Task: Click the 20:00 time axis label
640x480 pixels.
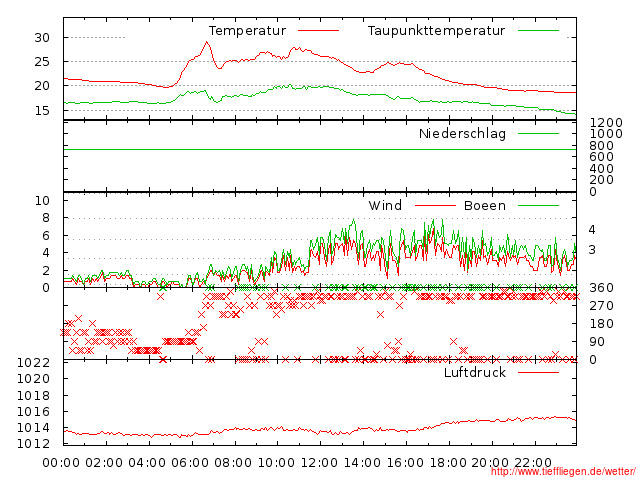Action: pos(491,463)
